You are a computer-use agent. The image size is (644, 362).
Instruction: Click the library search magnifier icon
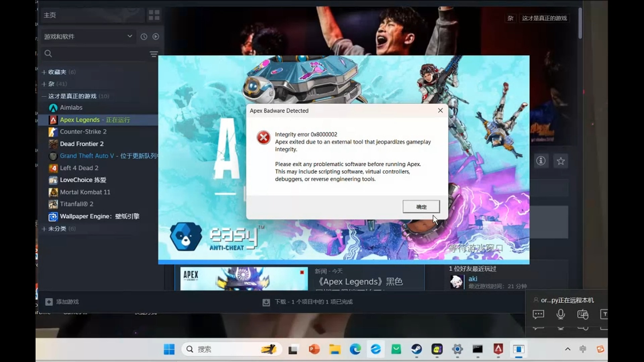[x=48, y=54]
